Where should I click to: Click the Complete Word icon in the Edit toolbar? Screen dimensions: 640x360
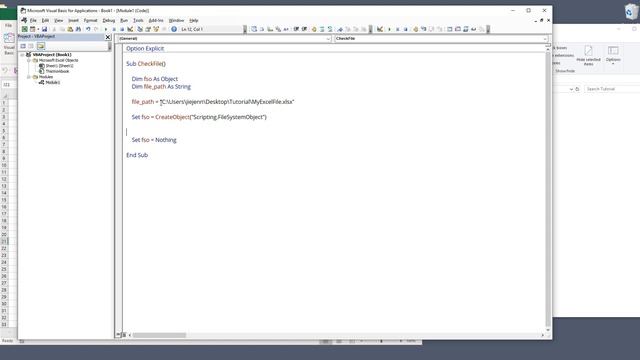pyautogui.click(x=286, y=29)
